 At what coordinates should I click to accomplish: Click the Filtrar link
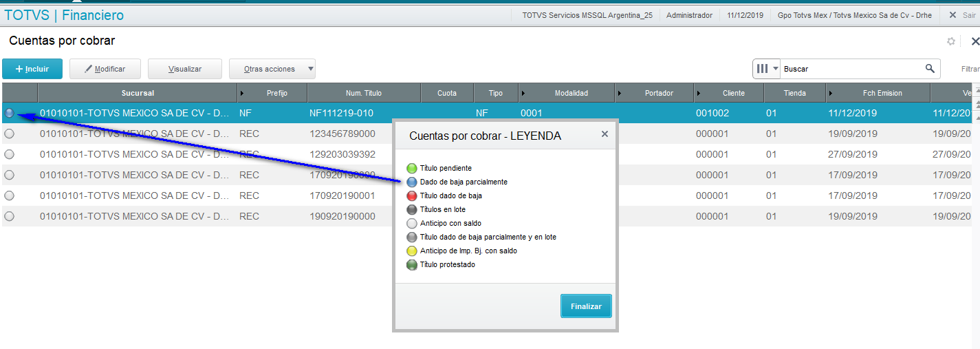(x=970, y=69)
